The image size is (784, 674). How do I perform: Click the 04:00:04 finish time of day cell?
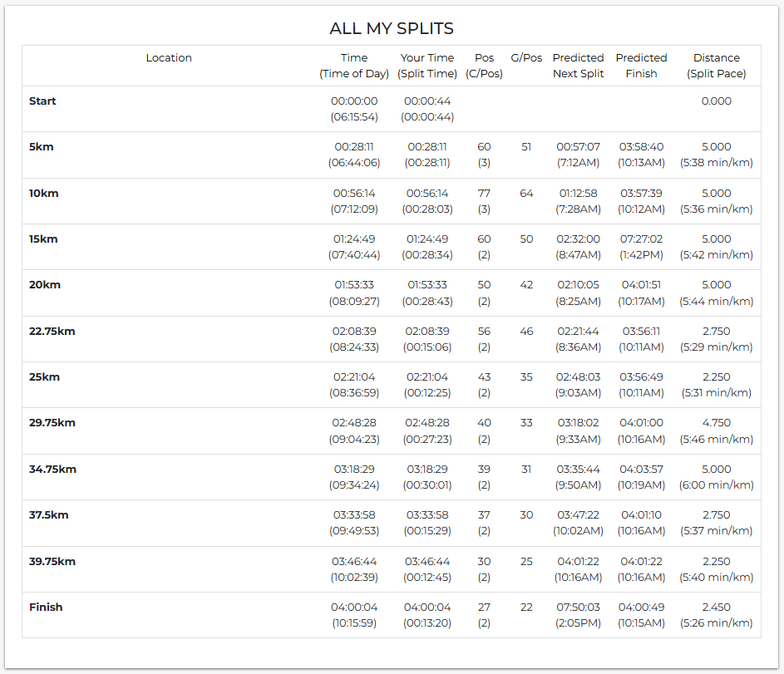[354, 608]
